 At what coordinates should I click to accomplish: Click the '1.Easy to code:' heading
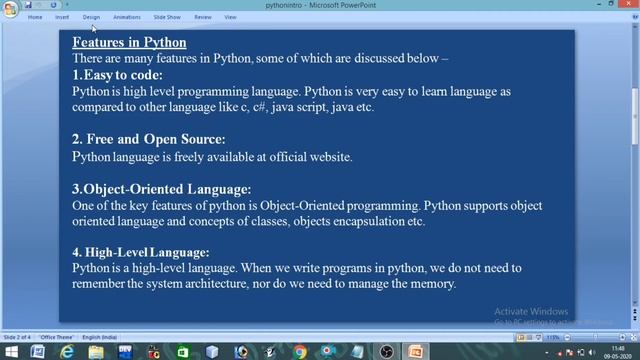point(118,75)
